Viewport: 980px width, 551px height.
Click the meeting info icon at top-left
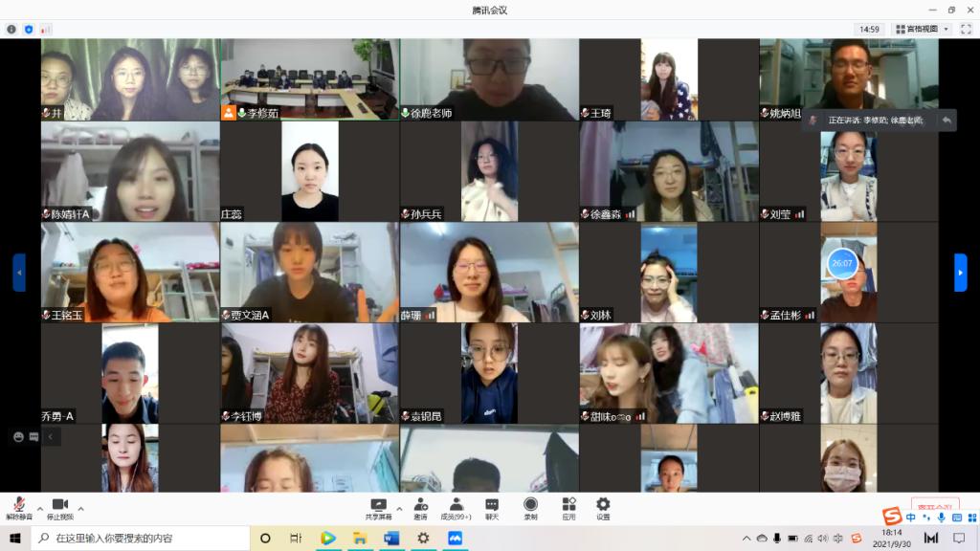(11, 30)
